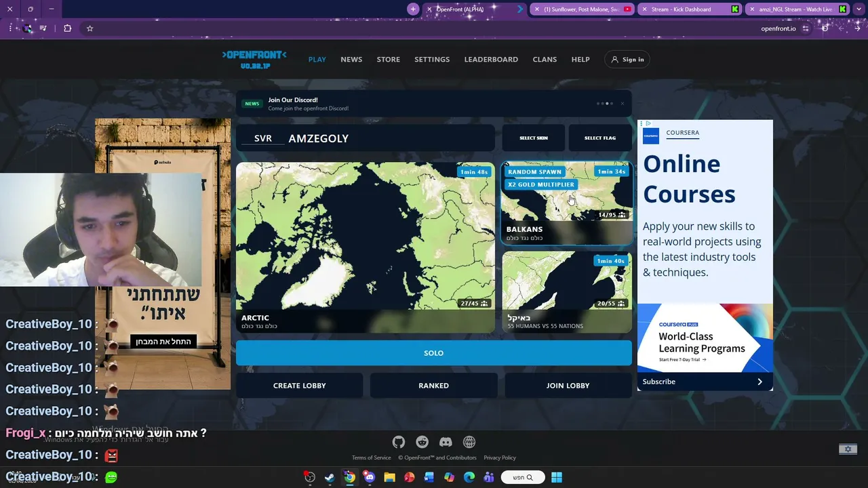Open the Coursera ad arrow next to Subscribe

click(759, 382)
